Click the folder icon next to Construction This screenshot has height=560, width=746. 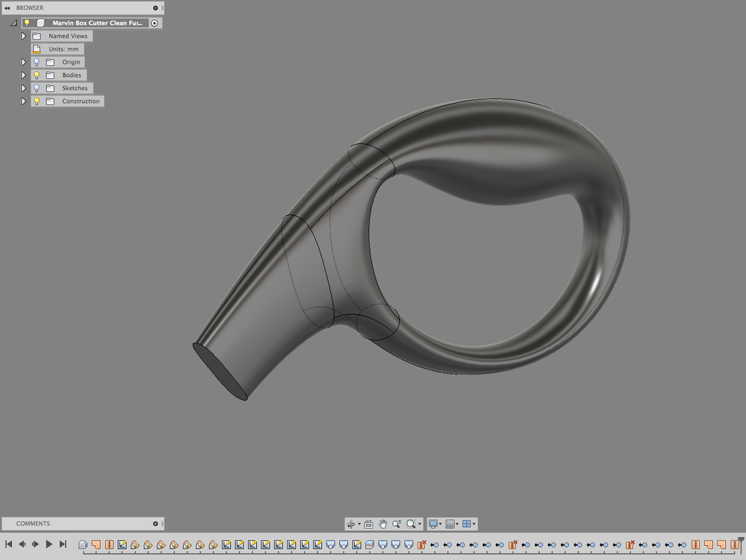[x=51, y=101]
